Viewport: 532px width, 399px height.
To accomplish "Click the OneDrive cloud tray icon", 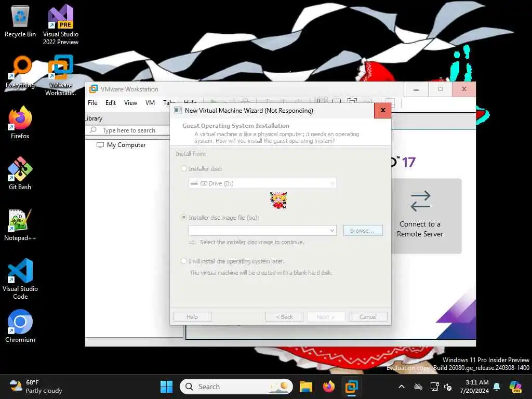I will coord(418,387).
